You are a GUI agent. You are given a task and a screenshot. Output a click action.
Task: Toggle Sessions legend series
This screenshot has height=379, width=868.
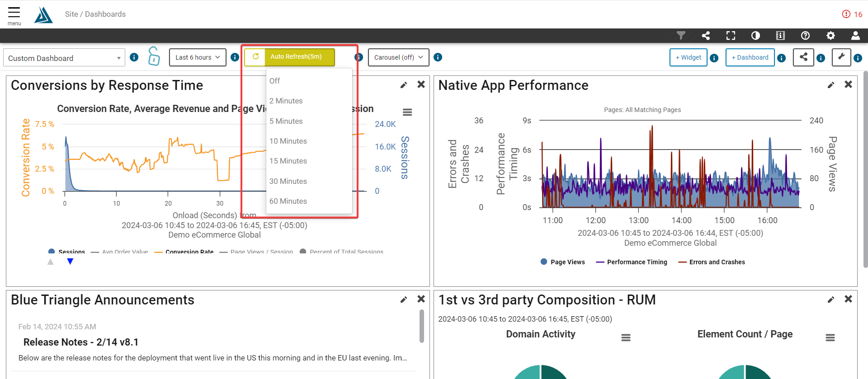coord(66,252)
